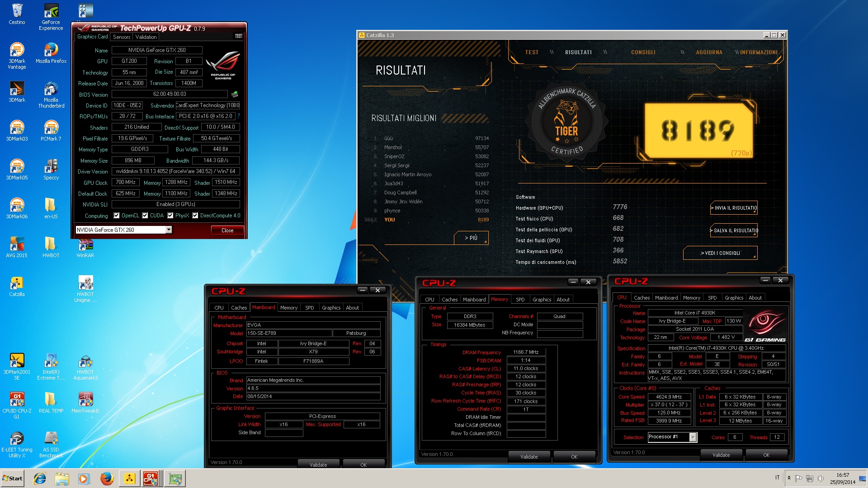Open the REAL TEMP folder icon
Image resolution: width=868 pixels, height=488 pixels.
[x=51, y=403]
